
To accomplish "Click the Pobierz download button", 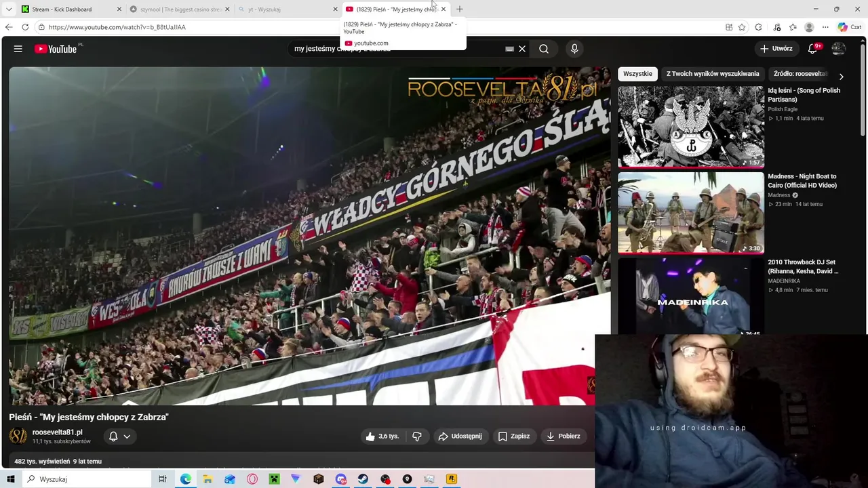I will coord(564,436).
